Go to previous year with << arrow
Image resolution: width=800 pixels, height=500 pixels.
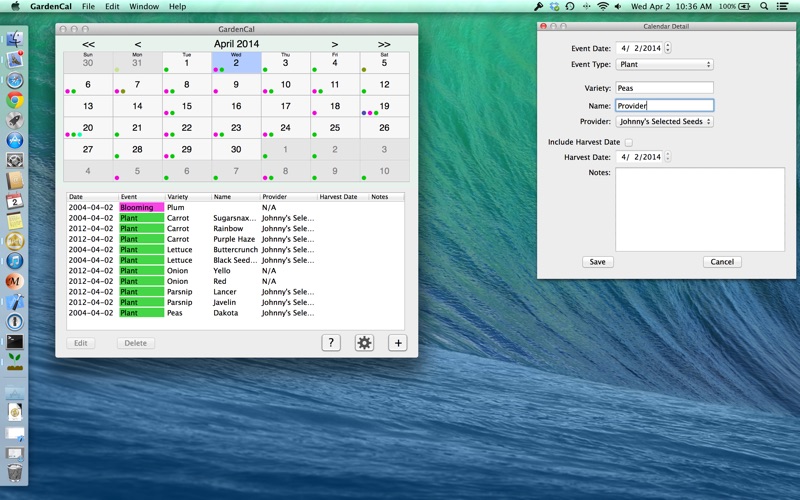(x=88, y=44)
